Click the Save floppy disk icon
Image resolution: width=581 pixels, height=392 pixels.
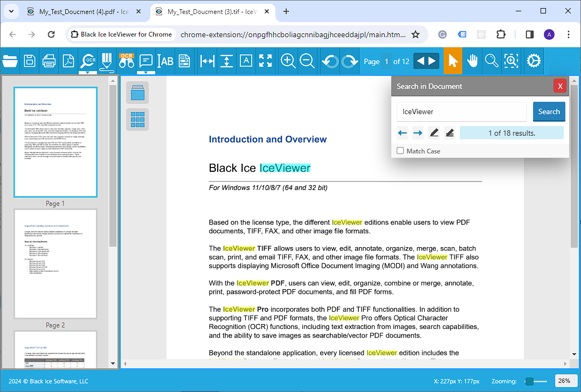click(30, 61)
